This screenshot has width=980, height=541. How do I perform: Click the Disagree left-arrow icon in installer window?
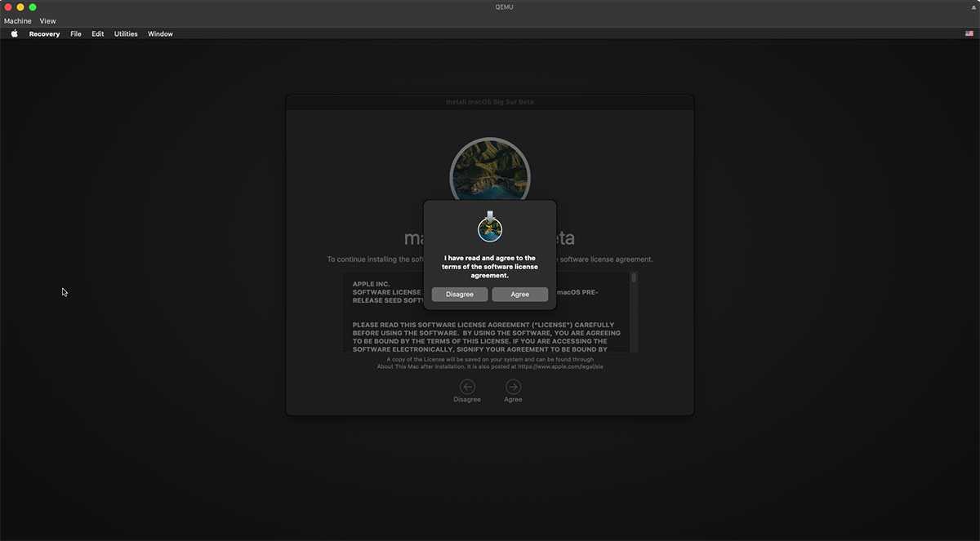click(x=467, y=387)
